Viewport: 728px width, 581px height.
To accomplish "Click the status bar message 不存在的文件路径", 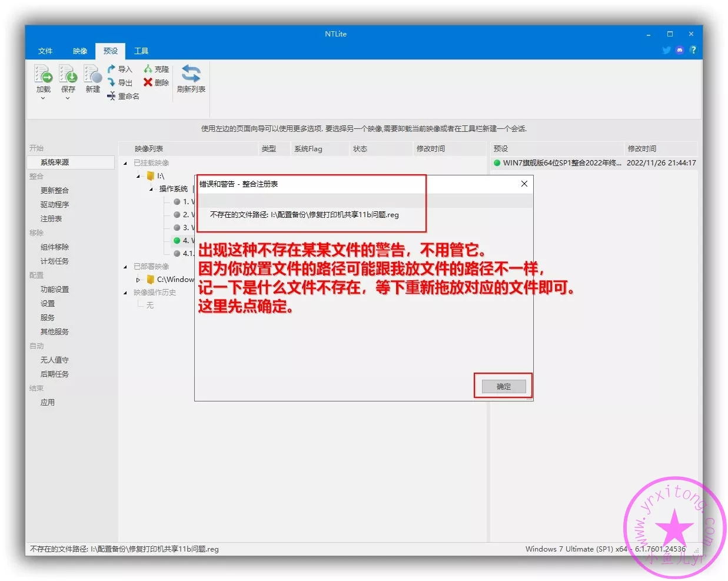I will (124, 549).
